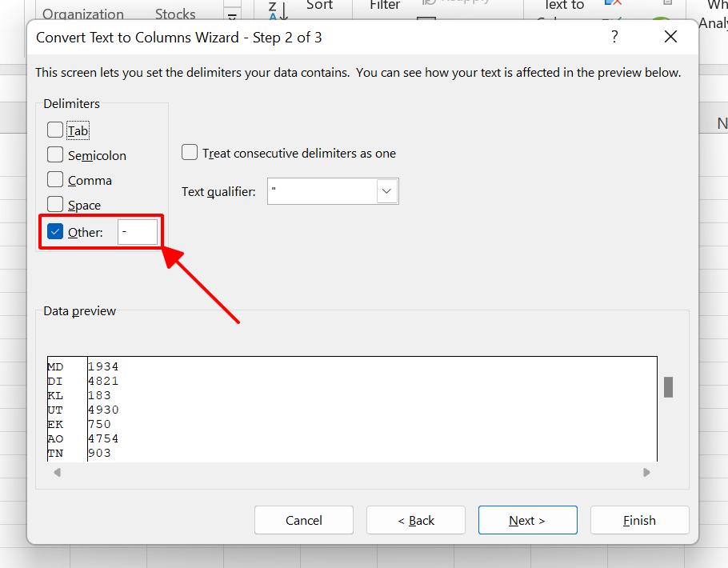Click the preview right scroll arrow
Image resolution: width=728 pixels, height=568 pixels.
pyautogui.click(x=646, y=472)
